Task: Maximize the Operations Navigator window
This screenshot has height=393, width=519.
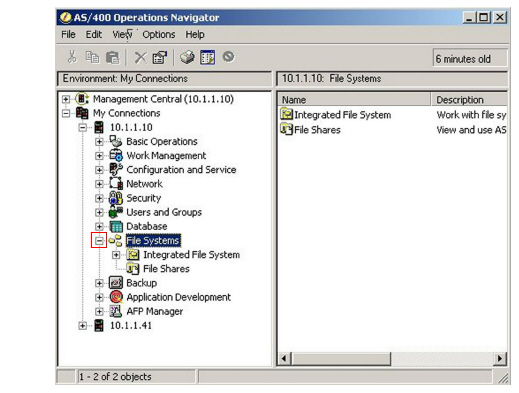Action: [484, 17]
